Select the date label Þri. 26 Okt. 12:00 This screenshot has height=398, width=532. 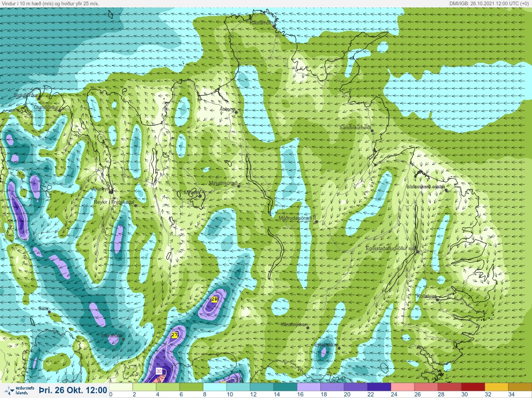click(73, 390)
